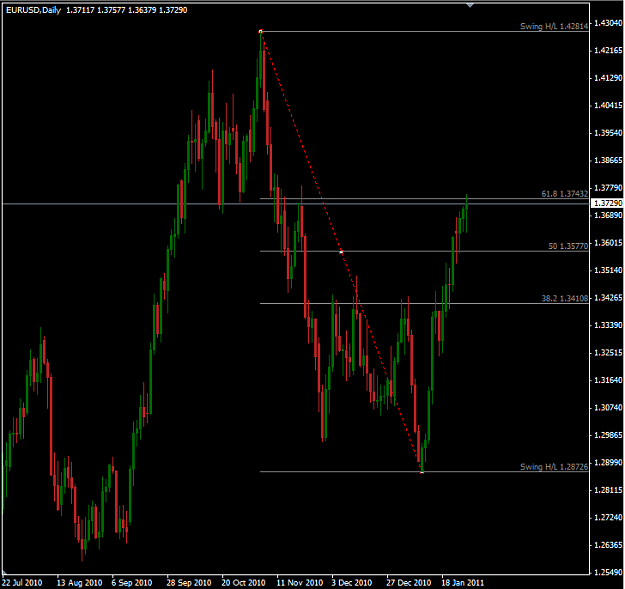Click the 22 Jul 2010 date label

coord(22,583)
